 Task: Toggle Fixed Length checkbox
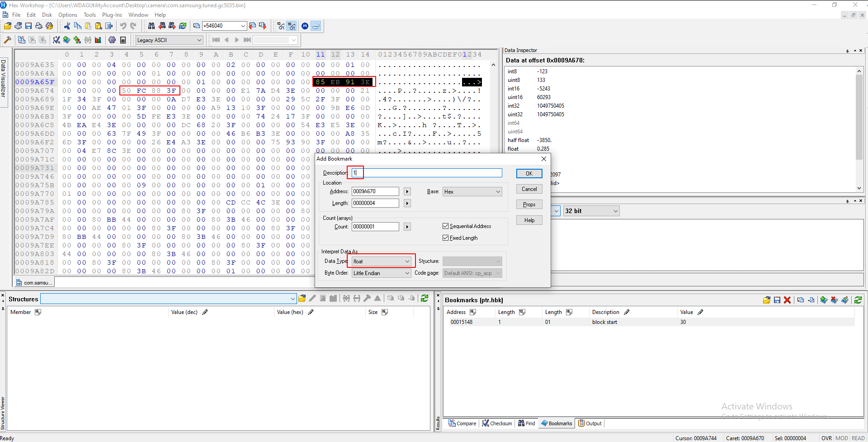point(445,238)
